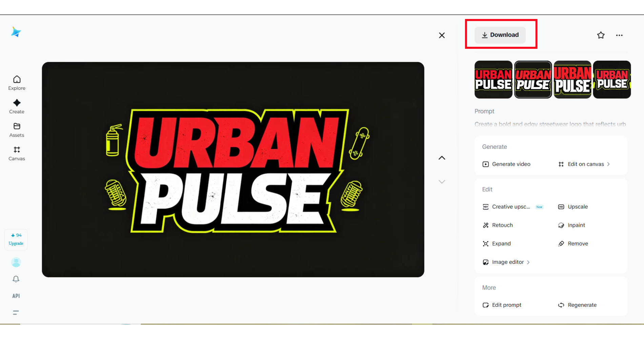Image resolution: width=644 pixels, height=339 pixels.
Task: Click the Download button
Action: pos(500,35)
